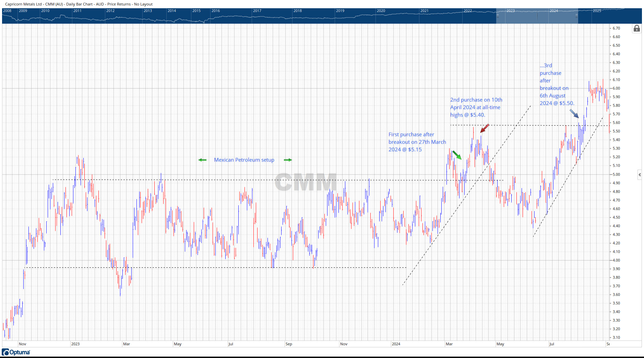This screenshot has height=358, width=644.
Task: Click the padlock icon above the price scale
Action: tap(637, 28)
